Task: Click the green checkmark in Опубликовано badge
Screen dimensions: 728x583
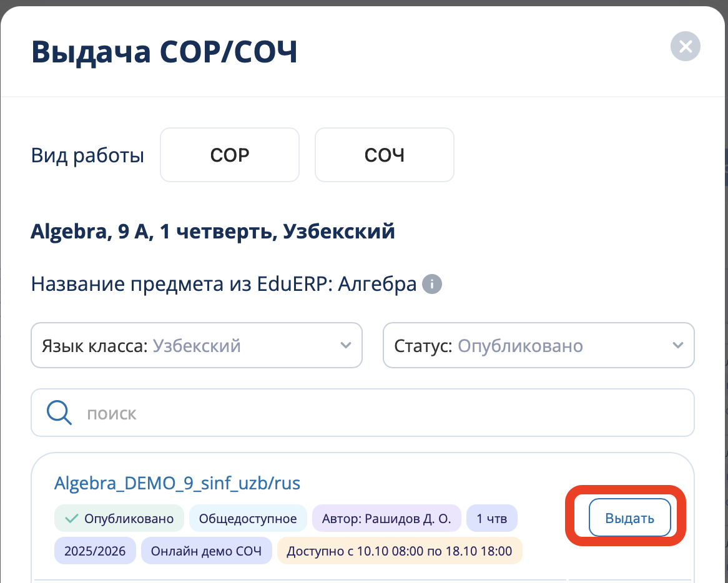Action: (72, 518)
